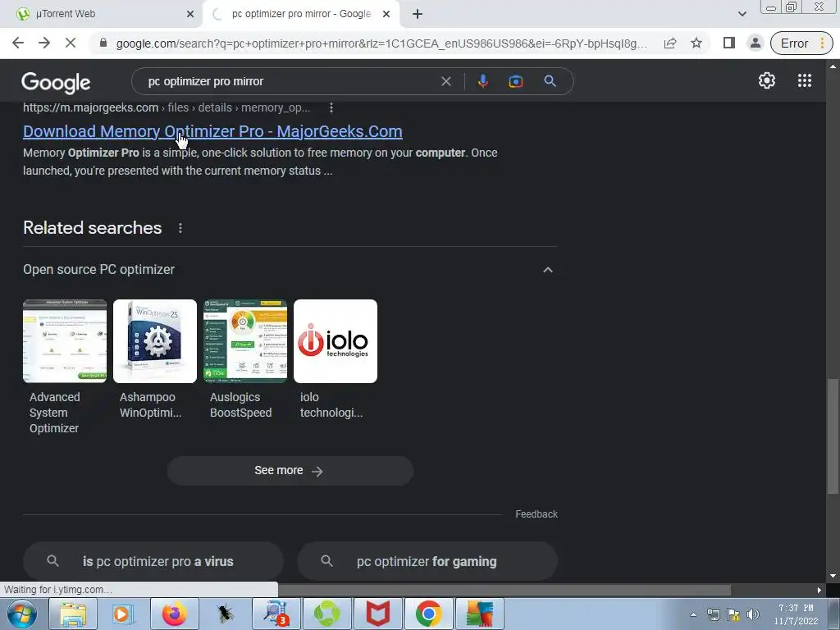840x630 pixels.
Task: Open options for majorgeeks result
Action: [x=331, y=107]
